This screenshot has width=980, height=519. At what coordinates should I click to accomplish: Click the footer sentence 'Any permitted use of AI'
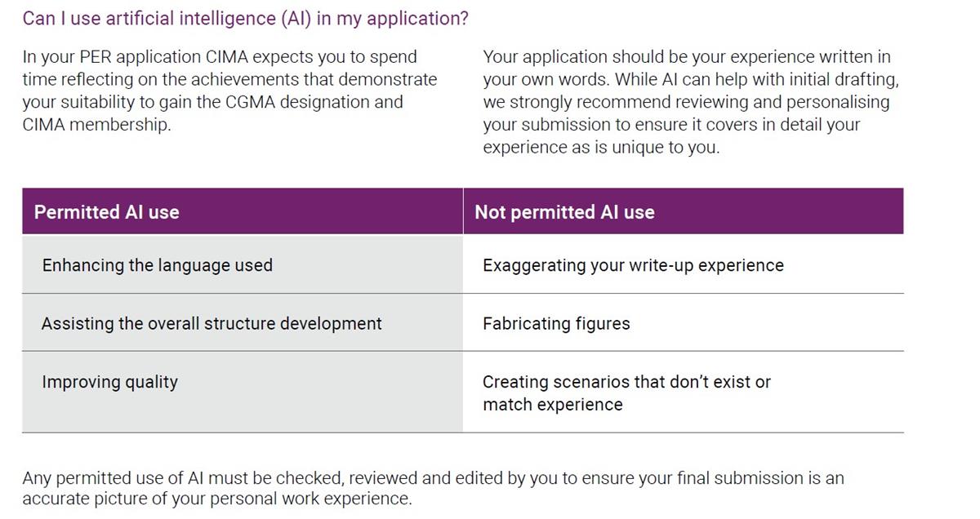pos(433,488)
